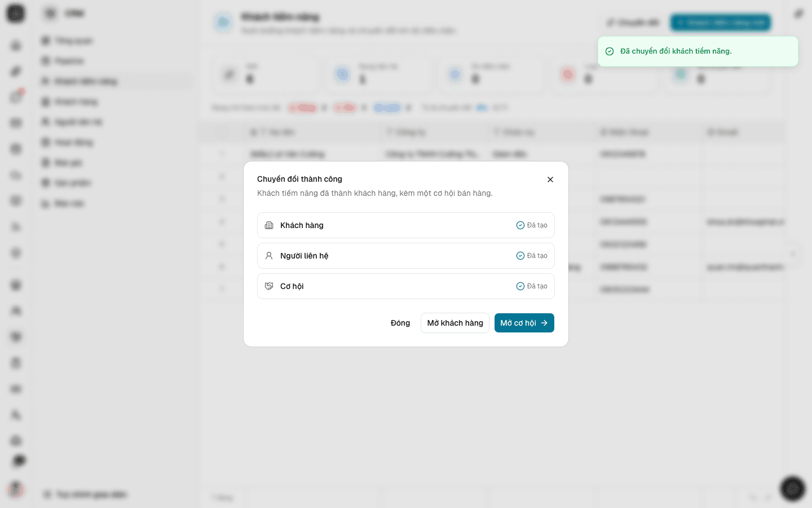Click the dialog description about khách tiềm năng
The image size is (812, 508).
[x=375, y=193]
